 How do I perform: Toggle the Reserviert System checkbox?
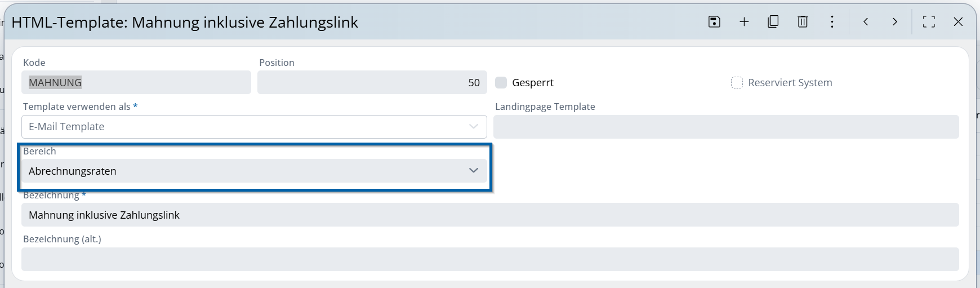pos(737,83)
